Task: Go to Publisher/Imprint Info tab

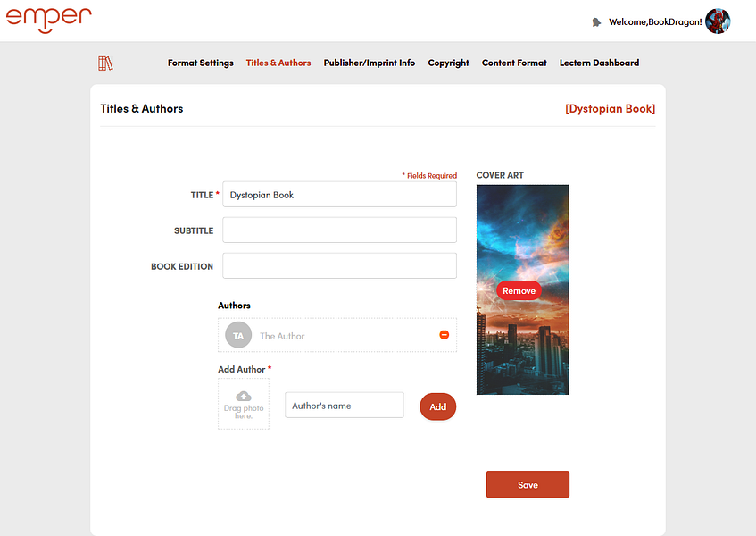Action: coord(370,63)
